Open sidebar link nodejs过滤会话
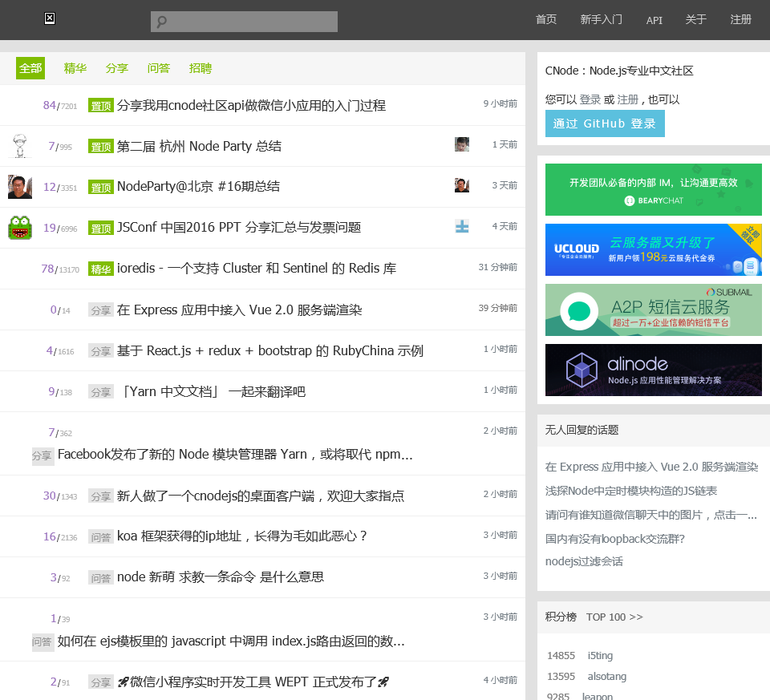770x700 pixels. [x=584, y=561]
